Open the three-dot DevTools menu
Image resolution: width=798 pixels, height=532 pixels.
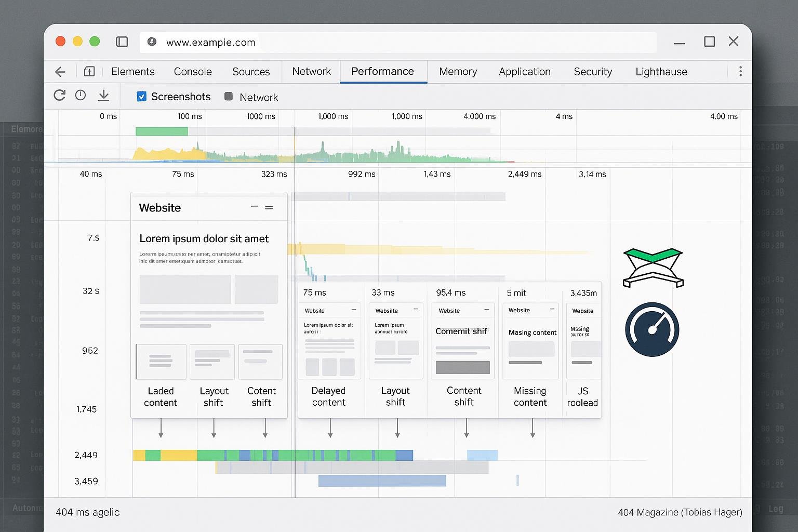740,72
